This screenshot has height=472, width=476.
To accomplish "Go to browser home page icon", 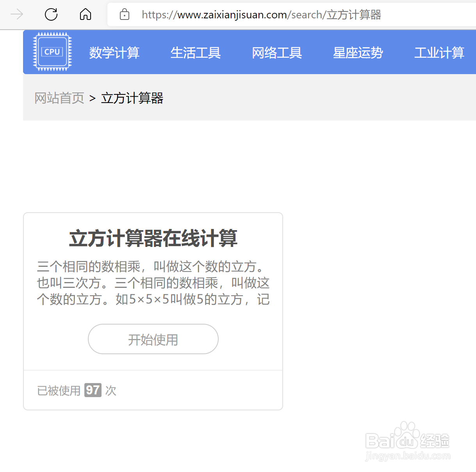I will (x=86, y=14).
